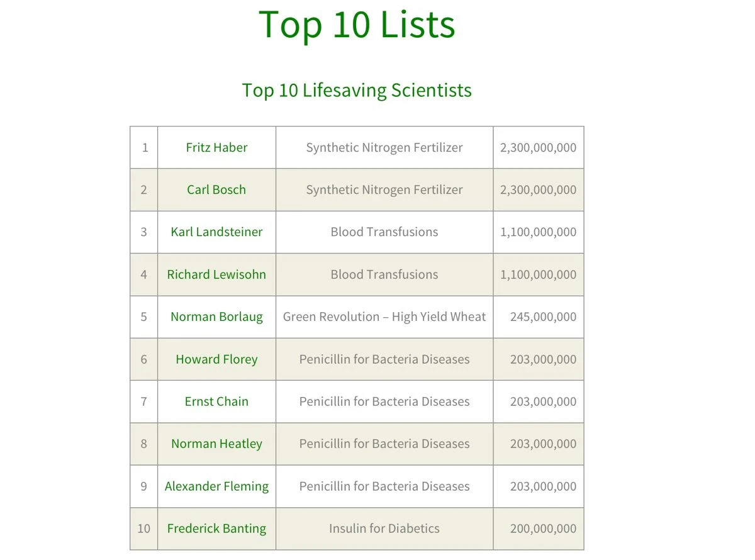Click the Top 10 Lifesaving Scientists title
Screen dimensions: 755x560
pos(357,90)
